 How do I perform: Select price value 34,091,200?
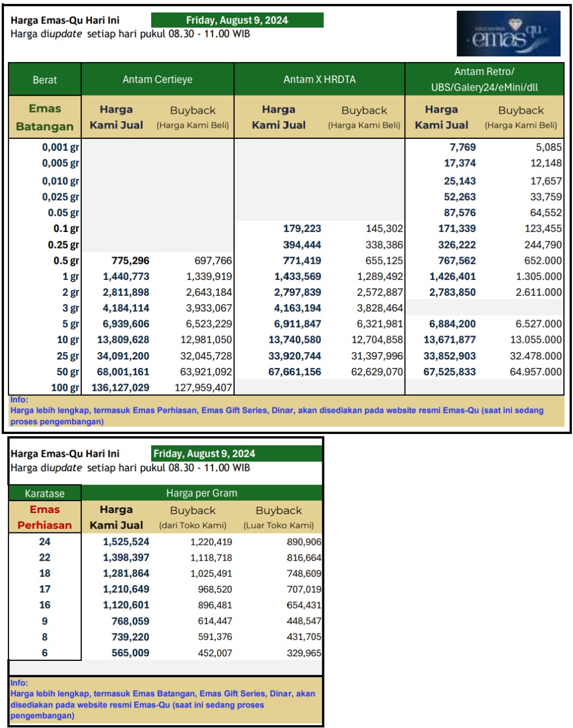coord(123,356)
